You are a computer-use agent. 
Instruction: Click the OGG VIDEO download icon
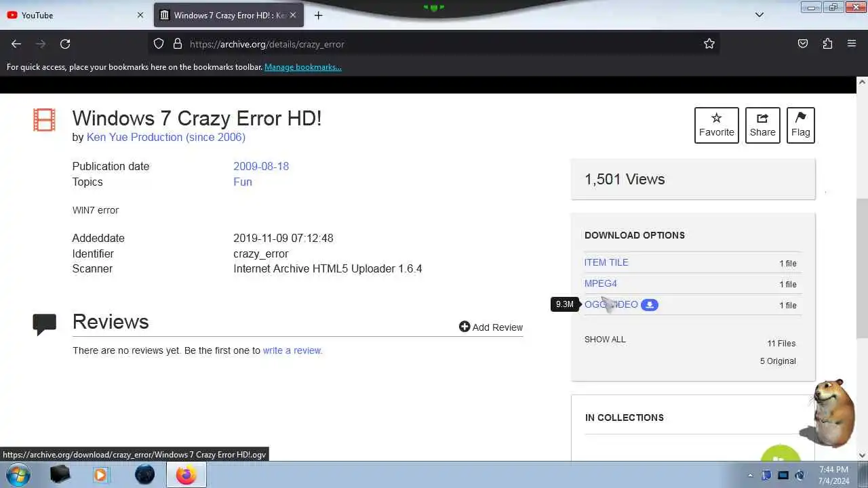tap(650, 305)
